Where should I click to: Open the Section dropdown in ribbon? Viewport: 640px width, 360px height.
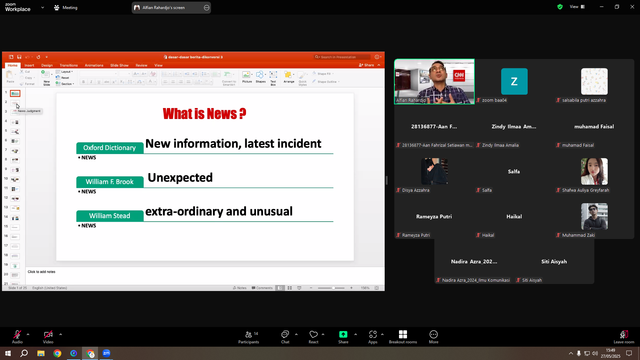click(x=65, y=84)
